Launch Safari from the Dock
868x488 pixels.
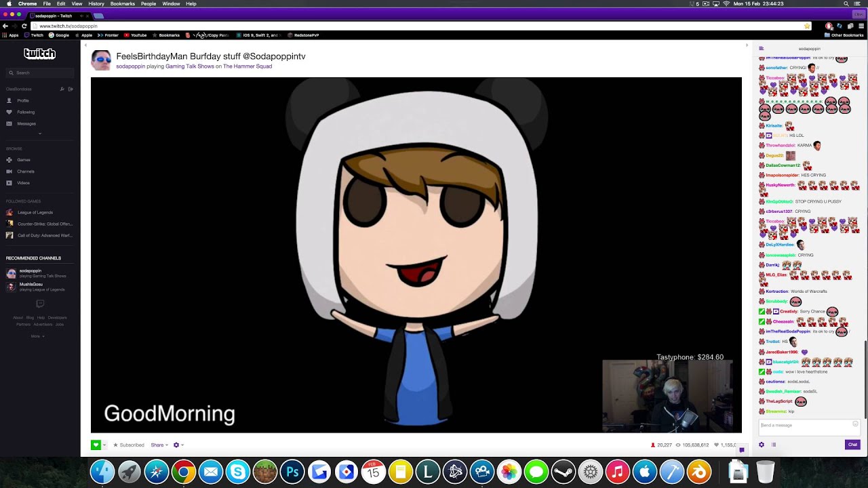pyautogui.click(x=157, y=472)
